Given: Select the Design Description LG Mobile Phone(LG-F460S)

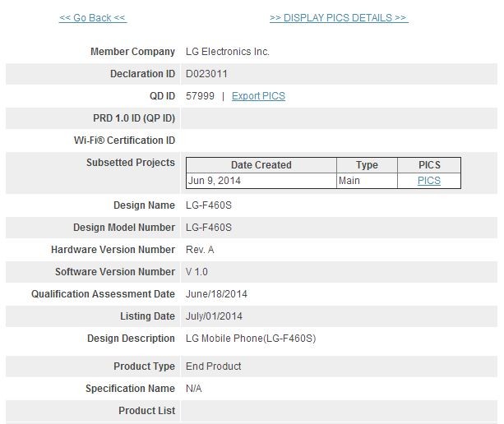Looking at the screenshot, I should tap(251, 339).
